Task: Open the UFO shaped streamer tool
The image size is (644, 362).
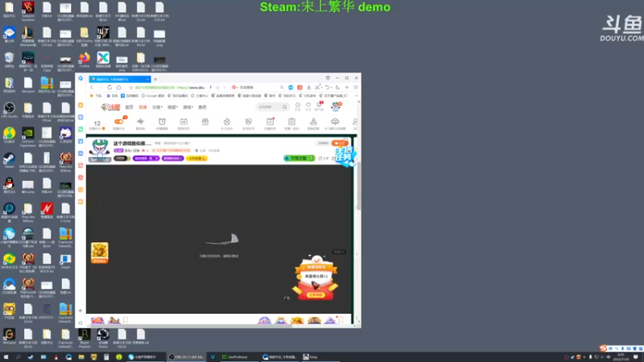Action: pos(335,123)
